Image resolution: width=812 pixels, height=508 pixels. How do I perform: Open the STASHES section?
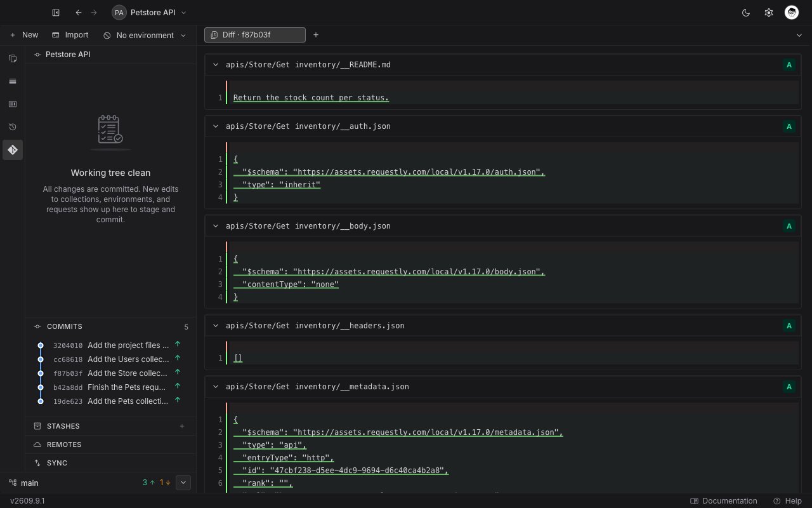[110, 426]
